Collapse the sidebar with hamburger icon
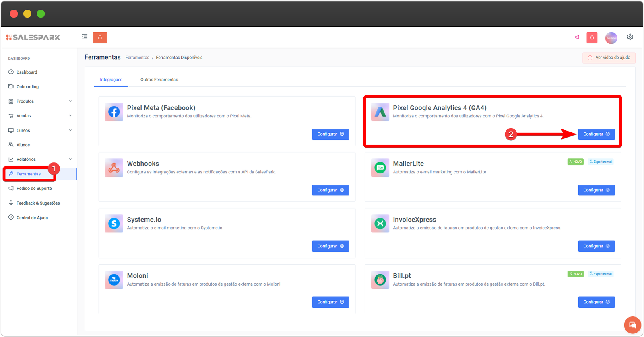 (85, 37)
